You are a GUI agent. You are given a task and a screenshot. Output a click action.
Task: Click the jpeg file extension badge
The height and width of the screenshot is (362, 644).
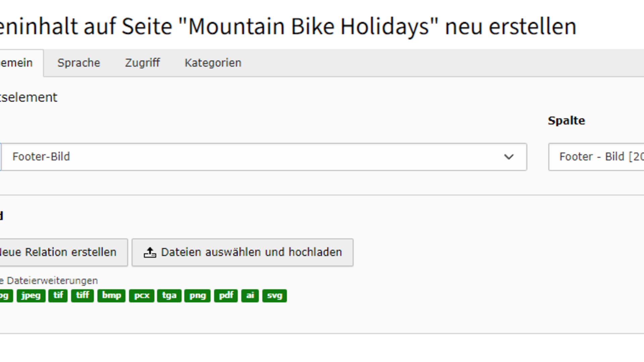(x=31, y=296)
